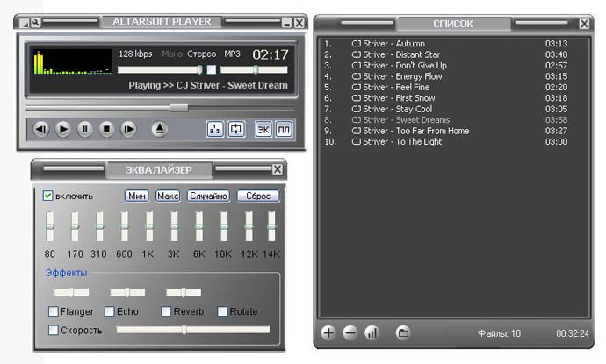Enable the Reverb effect checkbox
The height and width of the screenshot is (364, 606).
[166, 311]
